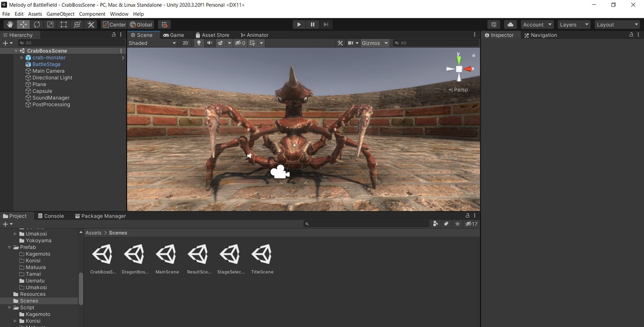The width and height of the screenshot is (644, 327).
Task: Open scene effects dropdown arrow
Action: tap(229, 43)
